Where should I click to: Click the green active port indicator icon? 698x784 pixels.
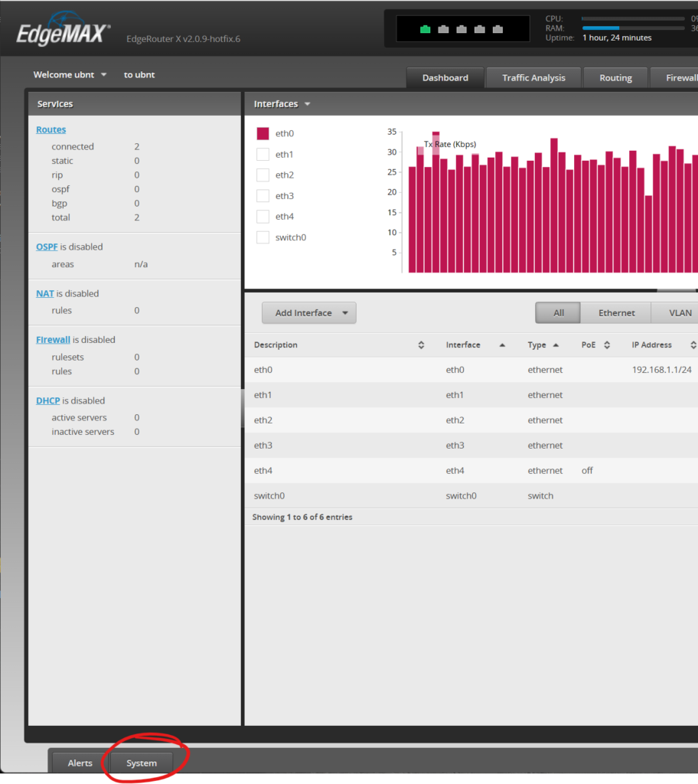coord(425,30)
